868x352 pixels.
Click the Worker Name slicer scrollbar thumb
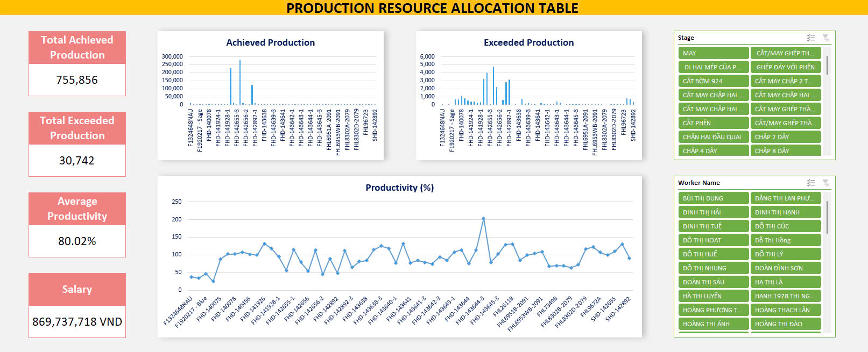(x=827, y=217)
